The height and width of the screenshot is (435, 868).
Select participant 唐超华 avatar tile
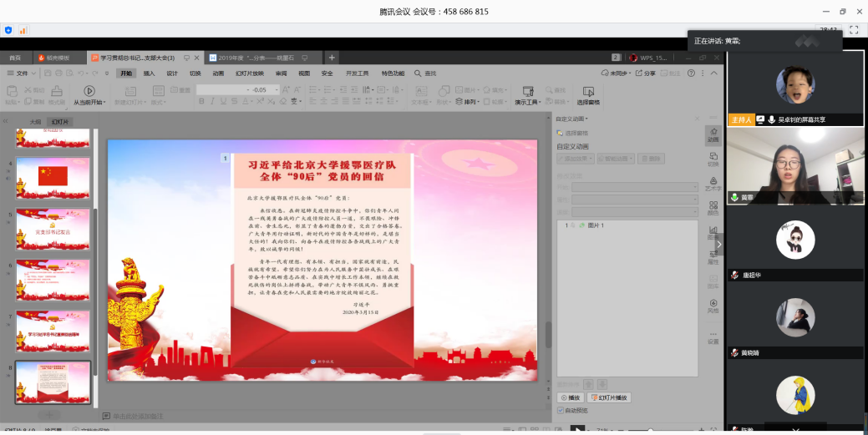795,244
